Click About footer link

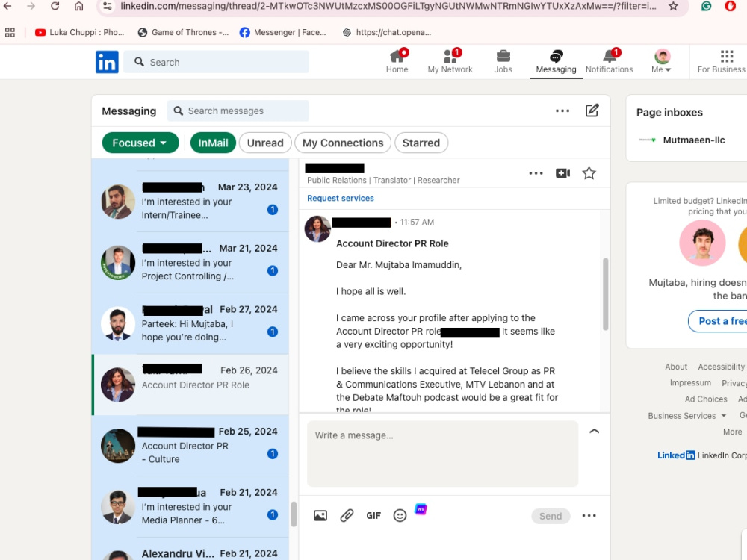pos(676,367)
